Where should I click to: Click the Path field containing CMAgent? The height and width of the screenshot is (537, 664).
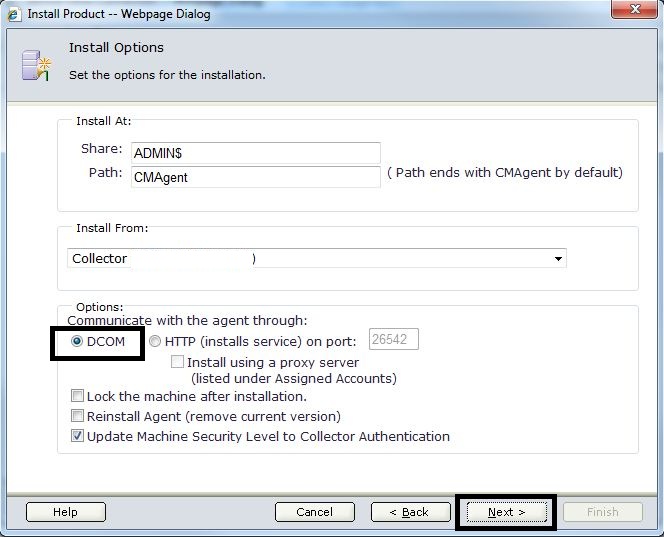tap(254, 176)
